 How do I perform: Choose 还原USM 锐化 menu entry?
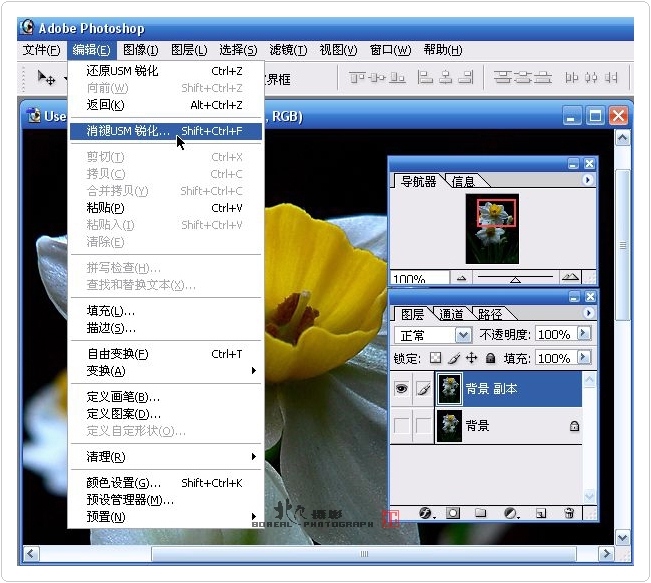point(166,71)
